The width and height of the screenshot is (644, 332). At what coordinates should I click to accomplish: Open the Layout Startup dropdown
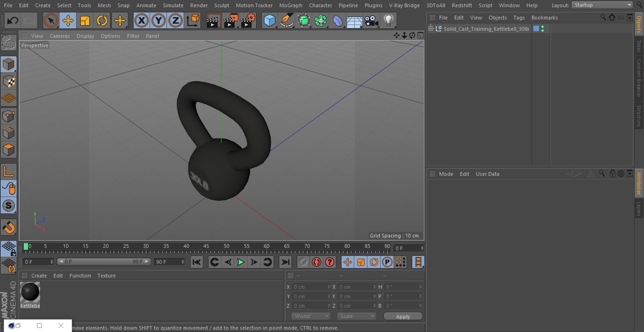(602, 5)
